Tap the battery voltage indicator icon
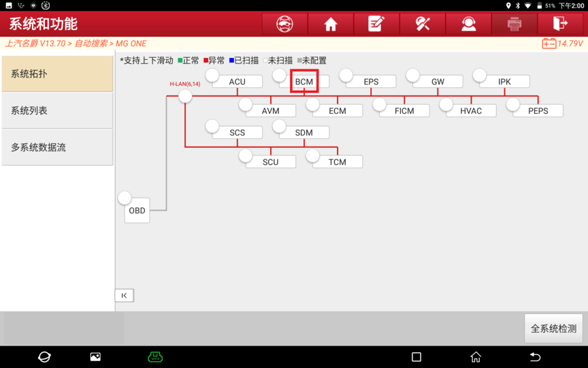Screen dimensions: 588x368 coord(549,44)
